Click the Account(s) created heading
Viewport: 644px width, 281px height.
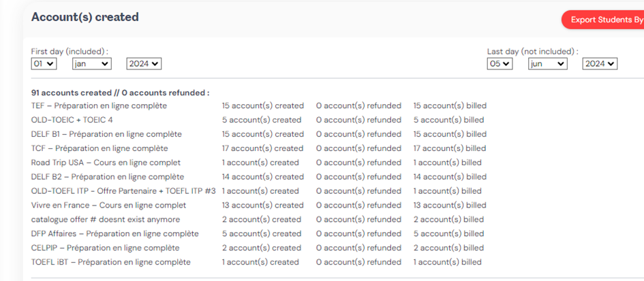coord(85,17)
